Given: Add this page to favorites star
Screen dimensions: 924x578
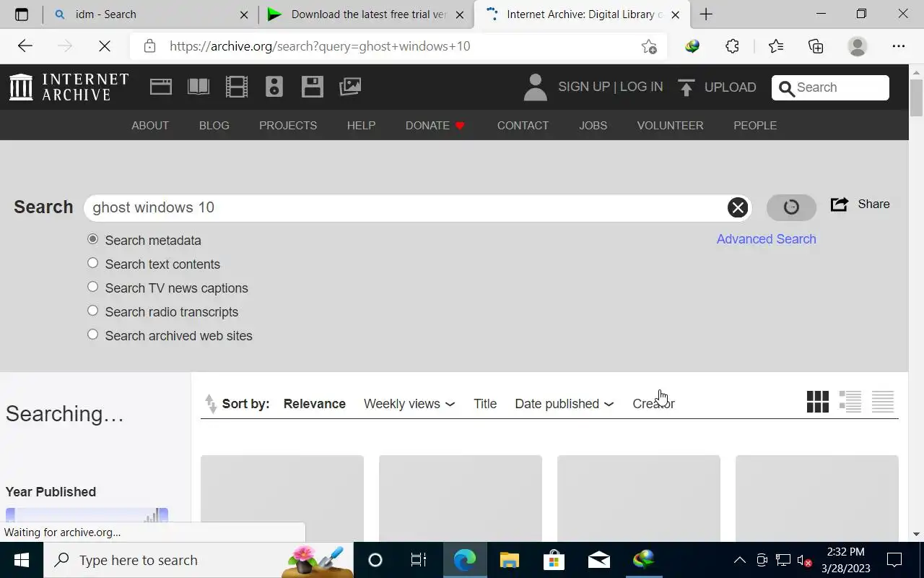Looking at the screenshot, I should [x=649, y=46].
